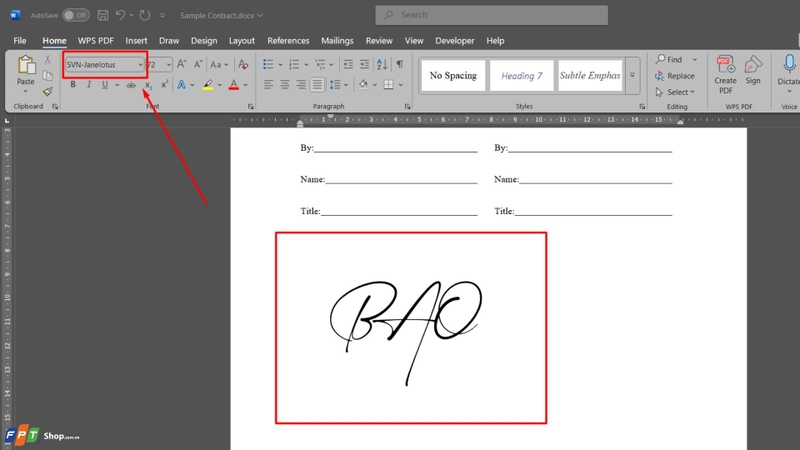Switch to the Layout tab
The width and height of the screenshot is (800, 450).
(x=241, y=41)
